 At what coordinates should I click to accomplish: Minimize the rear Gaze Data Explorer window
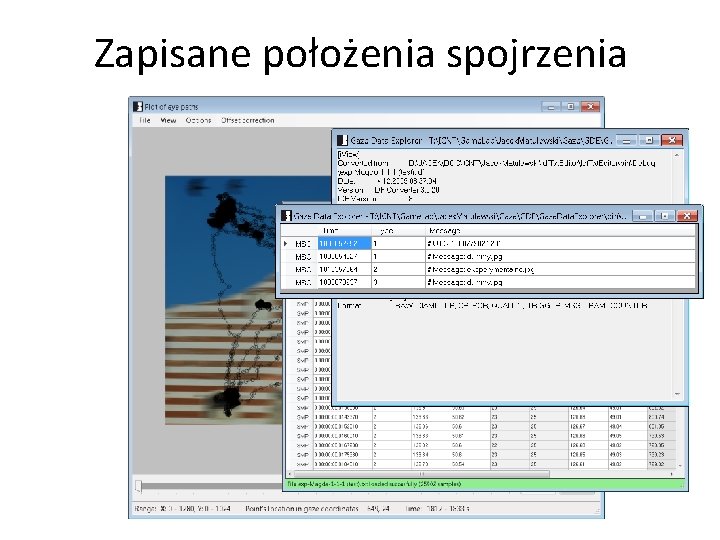pyautogui.click(x=626, y=141)
